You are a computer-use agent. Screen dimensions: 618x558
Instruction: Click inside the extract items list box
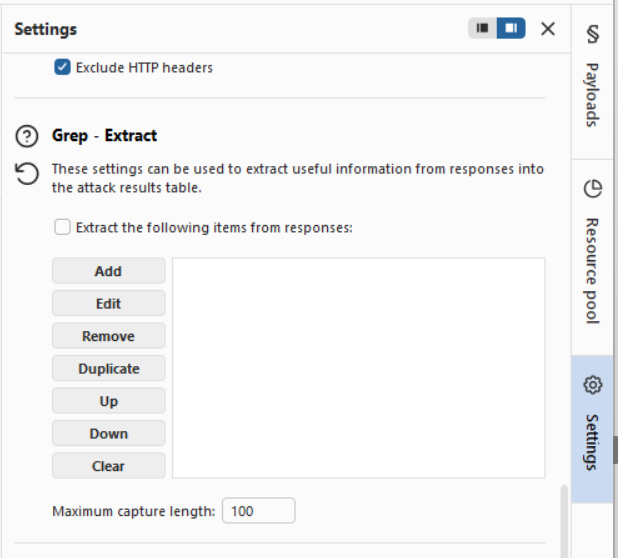point(359,368)
